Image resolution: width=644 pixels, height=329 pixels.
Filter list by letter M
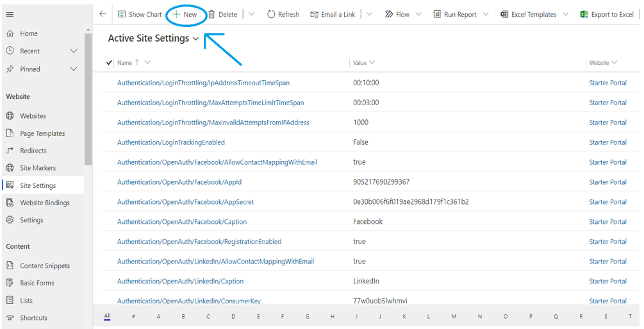(454, 316)
